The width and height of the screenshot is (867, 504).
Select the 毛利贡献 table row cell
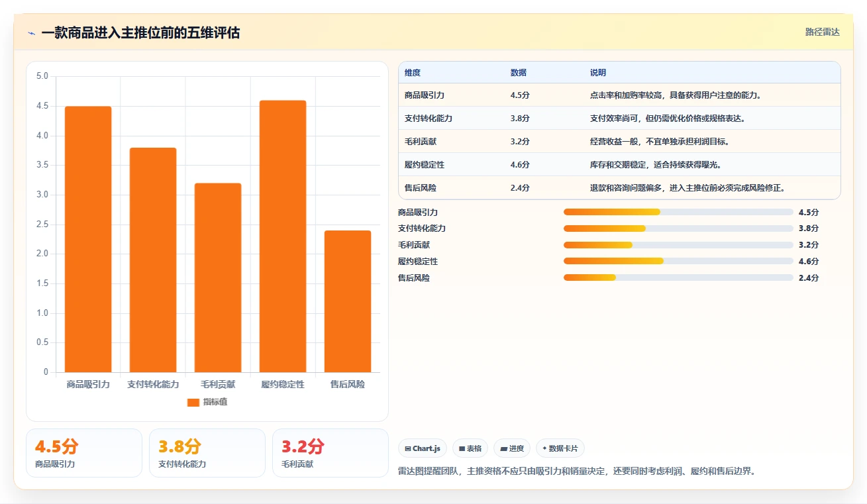click(421, 142)
